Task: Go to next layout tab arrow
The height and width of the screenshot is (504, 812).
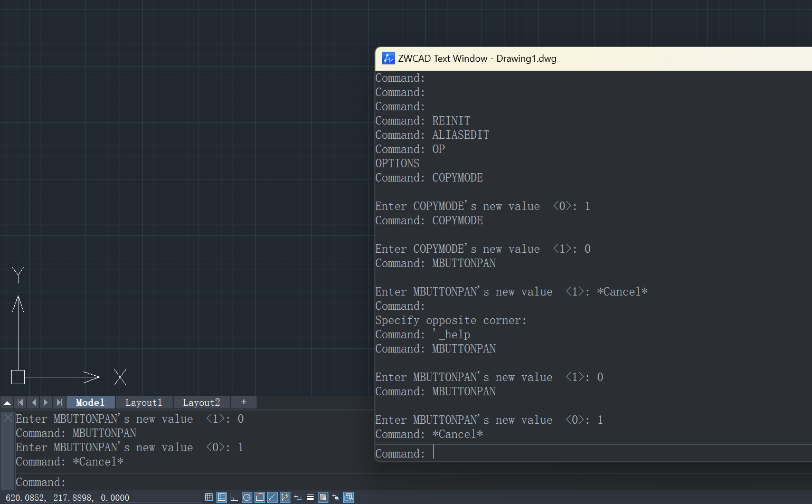Action: pos(46,403)
